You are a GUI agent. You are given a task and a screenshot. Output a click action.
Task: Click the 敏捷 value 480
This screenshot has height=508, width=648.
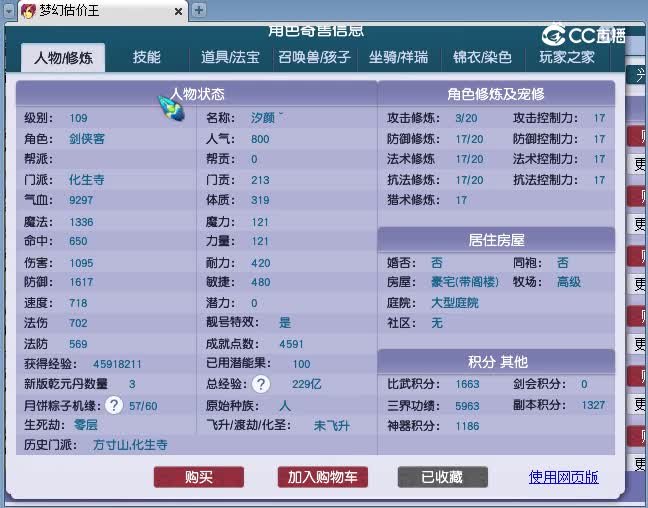point(260,282)
